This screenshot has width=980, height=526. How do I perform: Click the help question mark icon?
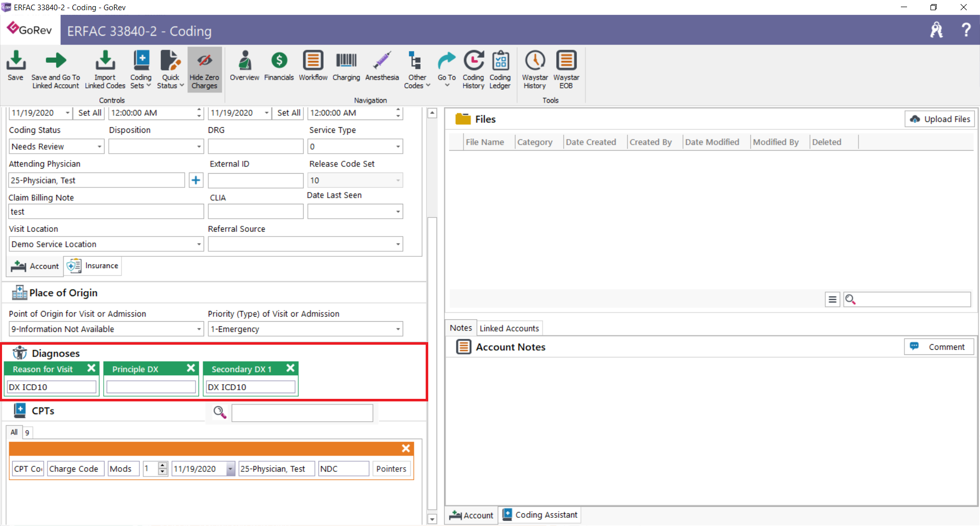point(966,30)
